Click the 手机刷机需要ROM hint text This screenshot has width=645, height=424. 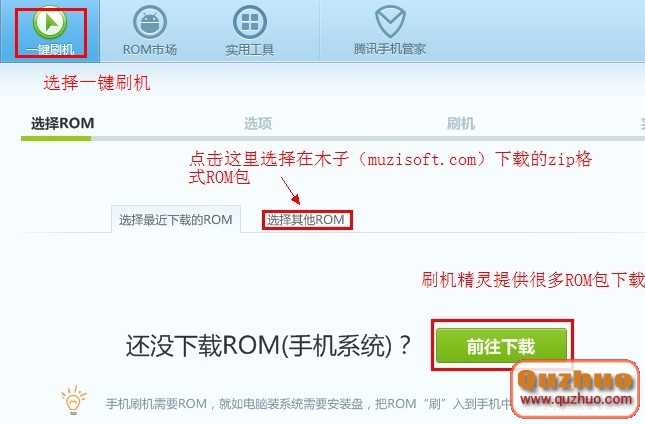coord(156,403)
